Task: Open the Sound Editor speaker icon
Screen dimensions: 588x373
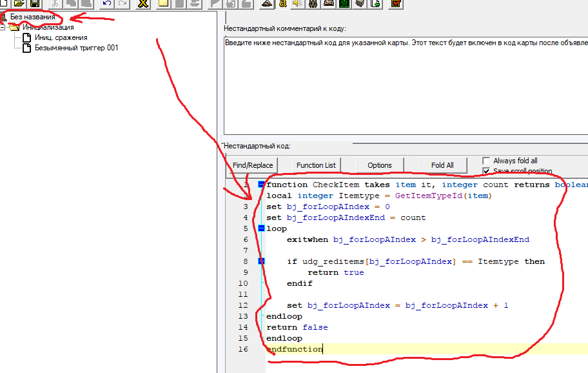Action: point(297,3)
